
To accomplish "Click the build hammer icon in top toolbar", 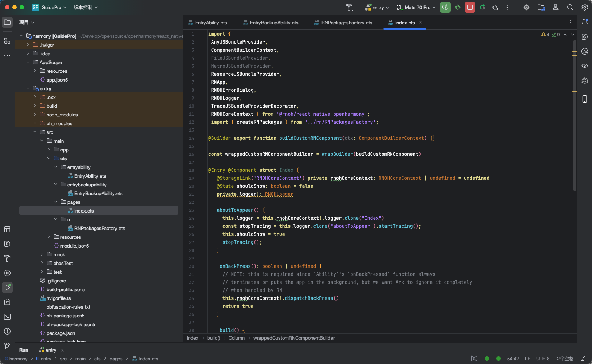I will tap(350, 7).
